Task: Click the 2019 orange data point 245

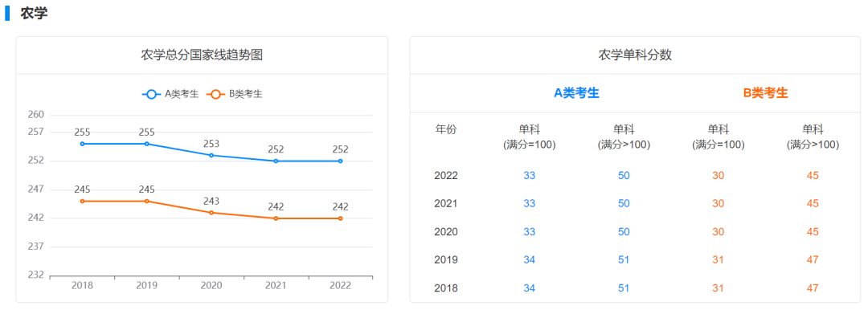Action: point(147,201)
